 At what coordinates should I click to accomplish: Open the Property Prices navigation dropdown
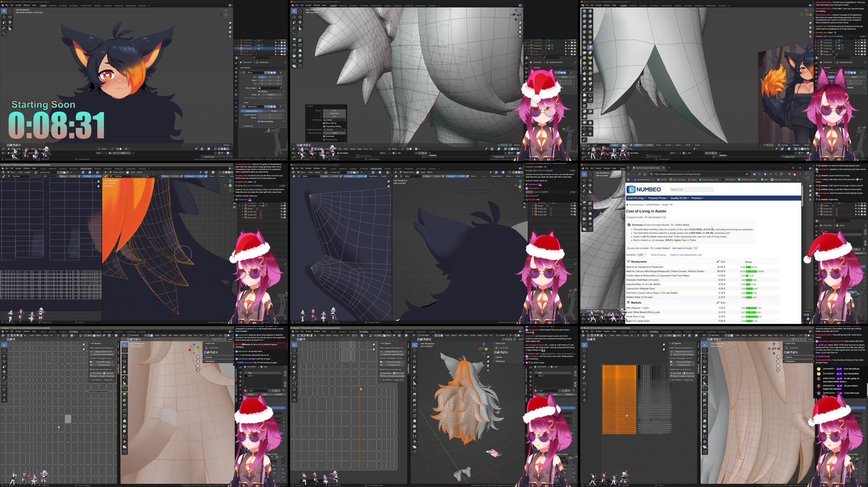pyautogui.click(x=658, y=198)
